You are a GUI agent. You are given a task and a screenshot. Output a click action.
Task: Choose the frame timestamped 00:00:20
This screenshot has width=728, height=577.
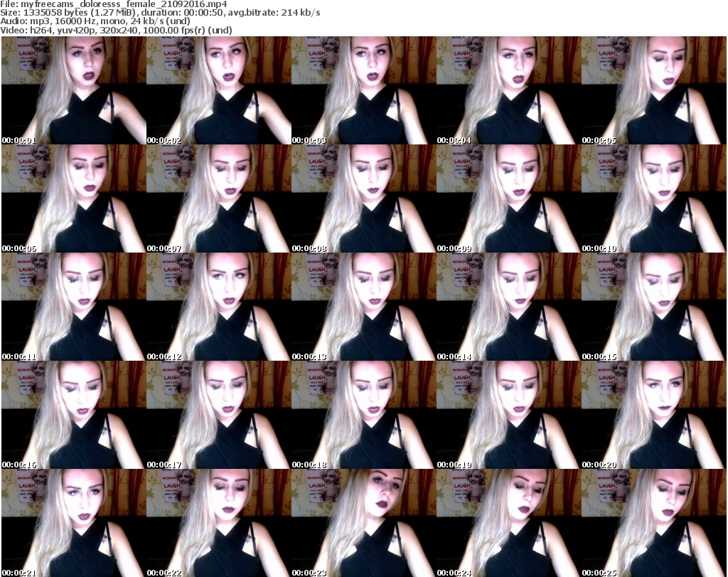pos(653,415)
